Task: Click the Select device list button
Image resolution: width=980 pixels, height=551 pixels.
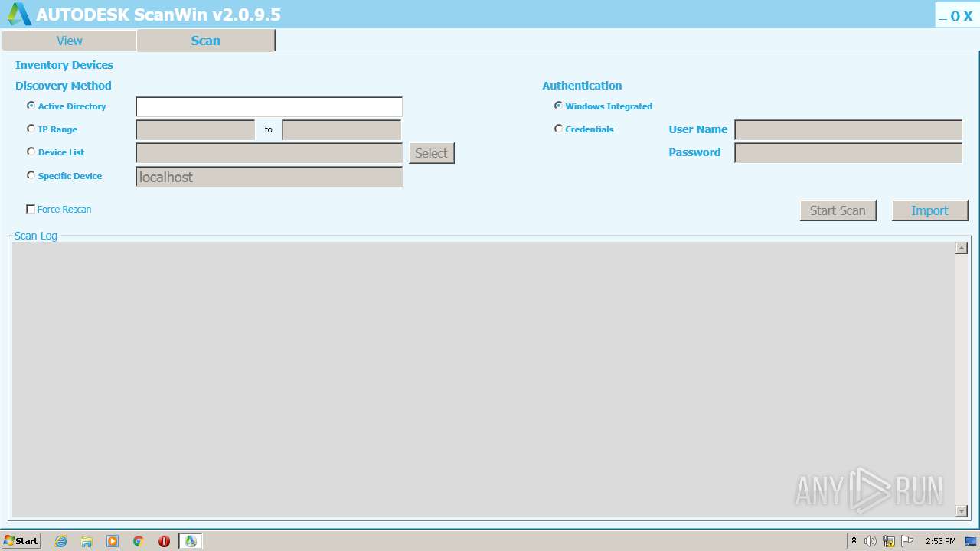Action: coord(431,153)
